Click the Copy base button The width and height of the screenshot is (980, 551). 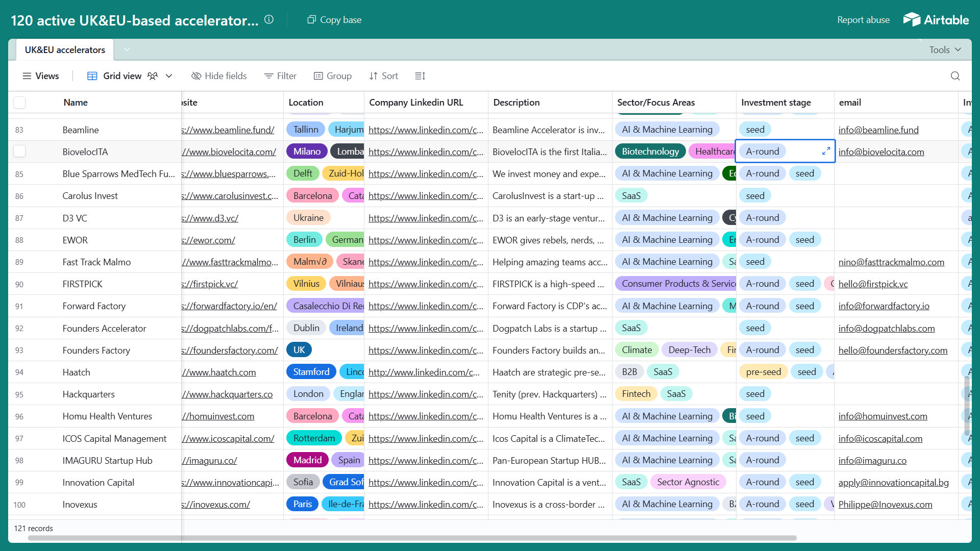[x=334, y=20]
